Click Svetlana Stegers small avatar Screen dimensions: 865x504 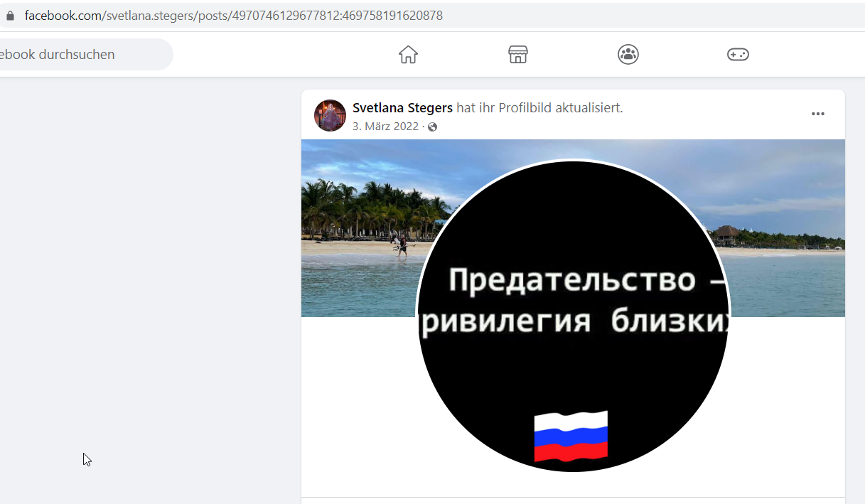[330, 115]
